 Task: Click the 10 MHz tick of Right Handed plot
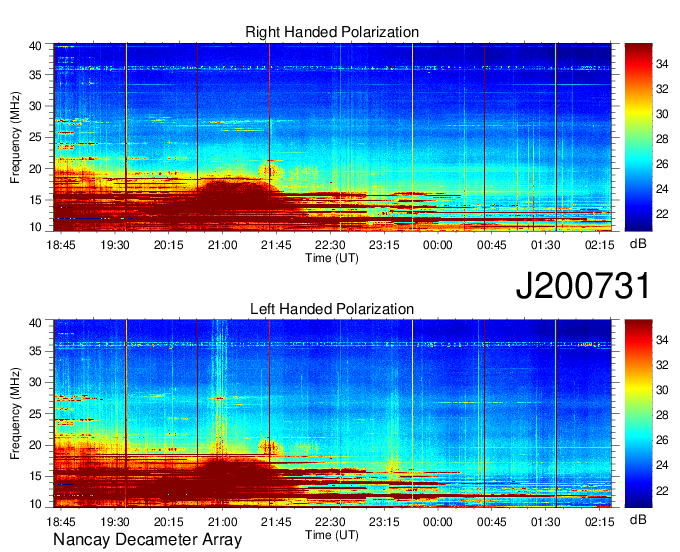point(36,227)
